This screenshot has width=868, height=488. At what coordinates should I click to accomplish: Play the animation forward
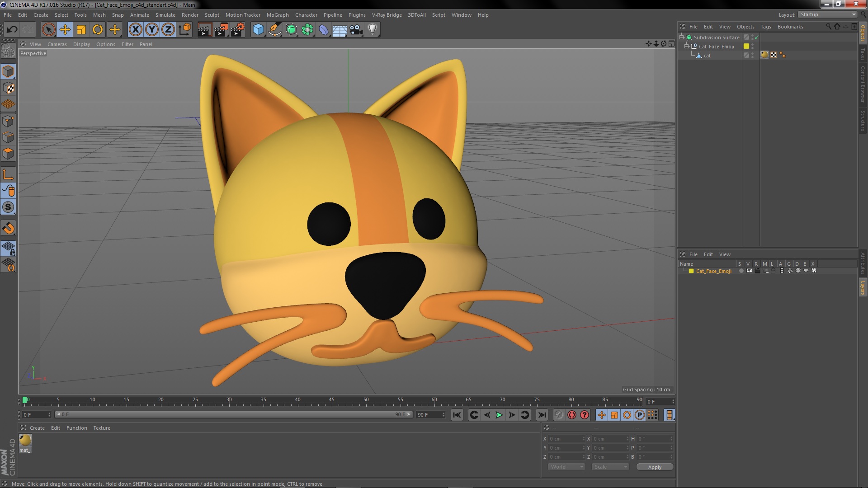pos(499,415)
